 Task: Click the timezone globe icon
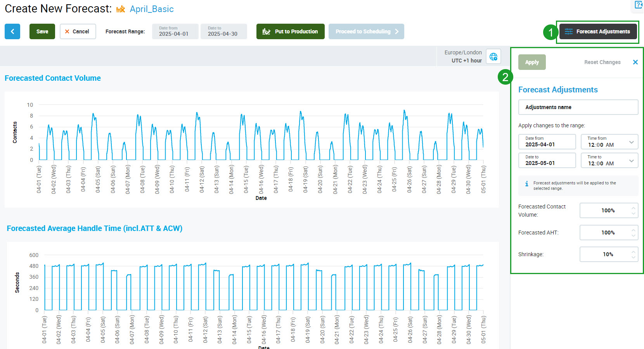(x=493, y=57)
